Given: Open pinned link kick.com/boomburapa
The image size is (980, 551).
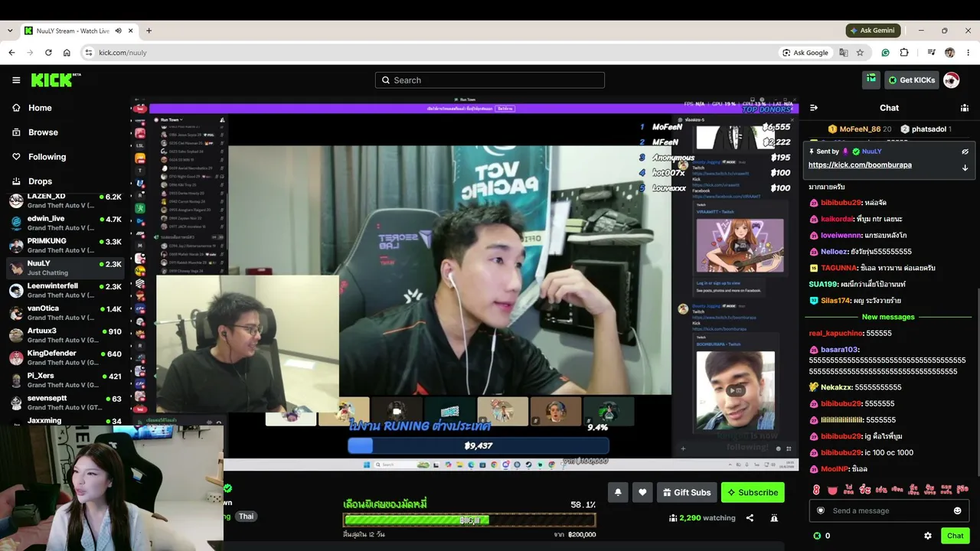Looking at the screenshot, I should (860, 165).
